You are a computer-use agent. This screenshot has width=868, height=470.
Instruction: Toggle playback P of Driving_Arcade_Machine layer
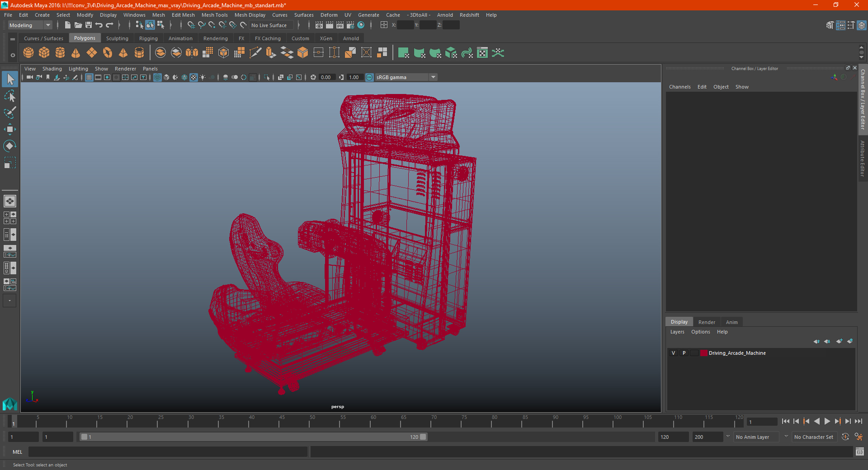(684, 353)
